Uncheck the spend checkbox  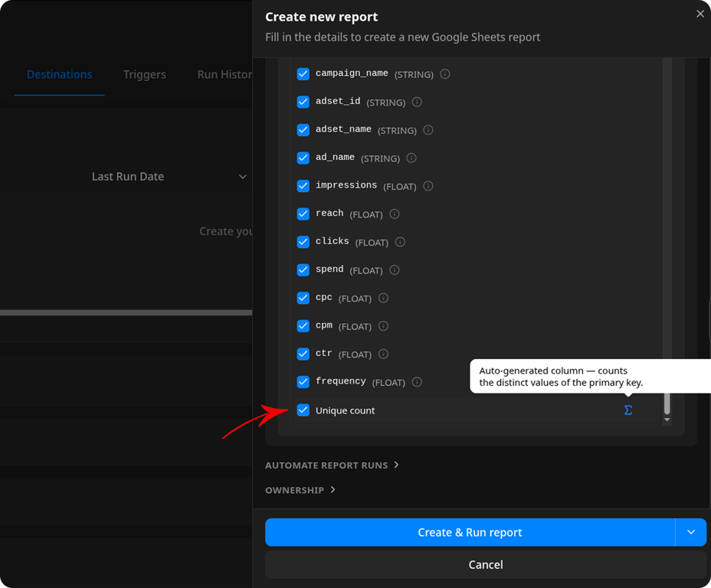click(x=303, y=270)
